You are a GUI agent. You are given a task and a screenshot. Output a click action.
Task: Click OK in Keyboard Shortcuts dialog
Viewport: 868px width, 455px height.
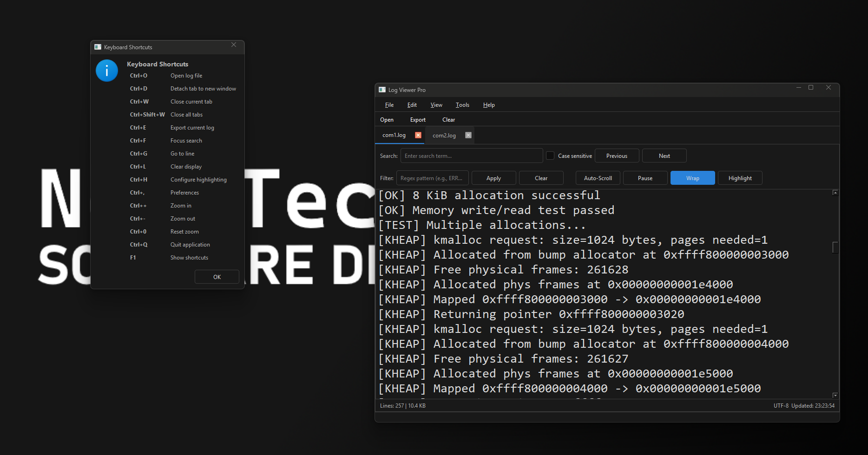pos(217,277)
